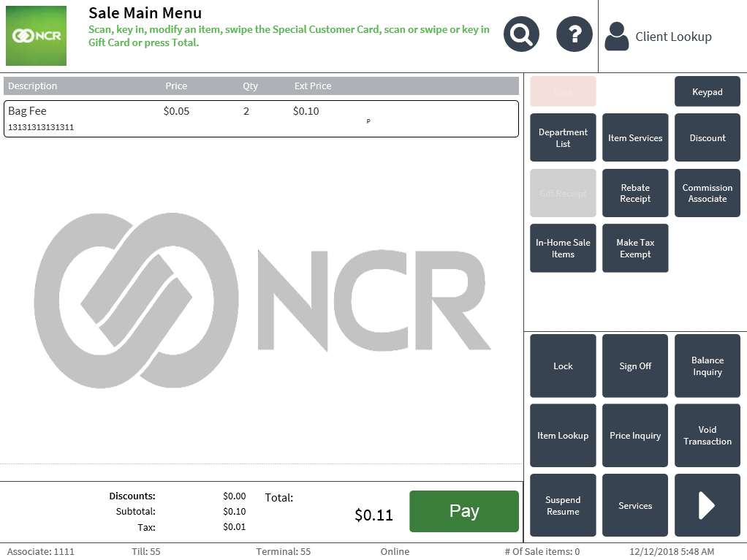Click the date and time 12/12/2018 5:48 AM
This screenshot has width=747, height=560.
tap(672, 551)
